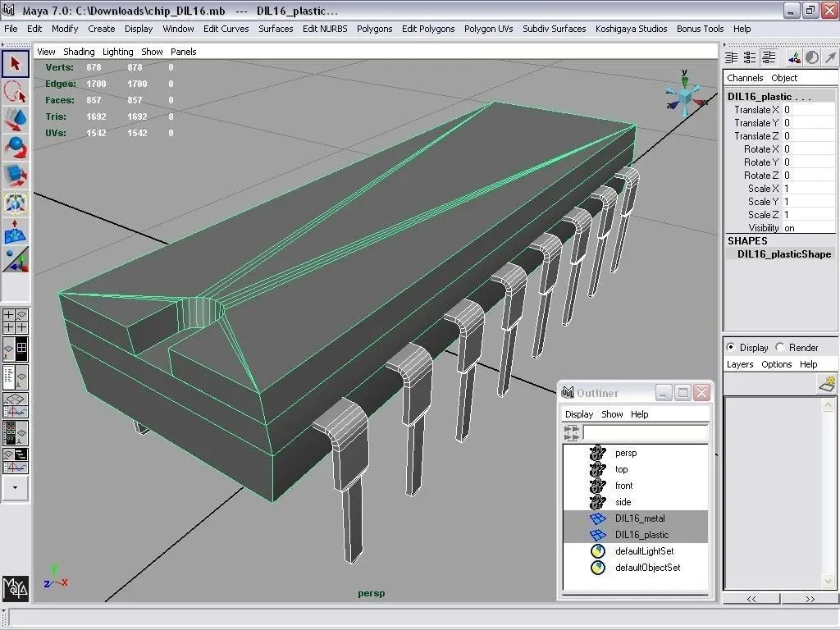The width and height of the screenshot is (840, 630).
Task: Activate the Lasso selection tool
Action: click(x=15, y=92)
